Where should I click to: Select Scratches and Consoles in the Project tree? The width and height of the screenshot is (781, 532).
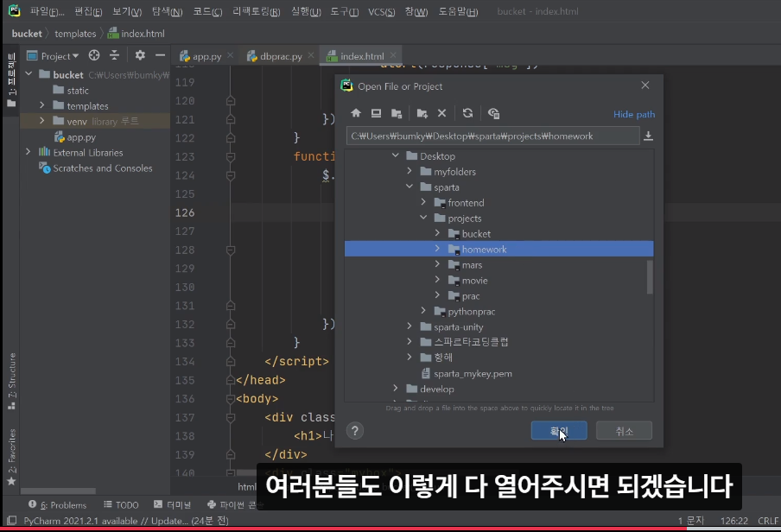tap(103, 168)
